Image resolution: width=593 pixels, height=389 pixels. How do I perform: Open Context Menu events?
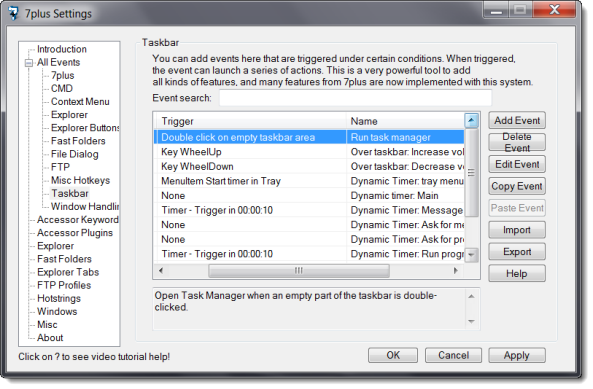(x=80, y=102)
